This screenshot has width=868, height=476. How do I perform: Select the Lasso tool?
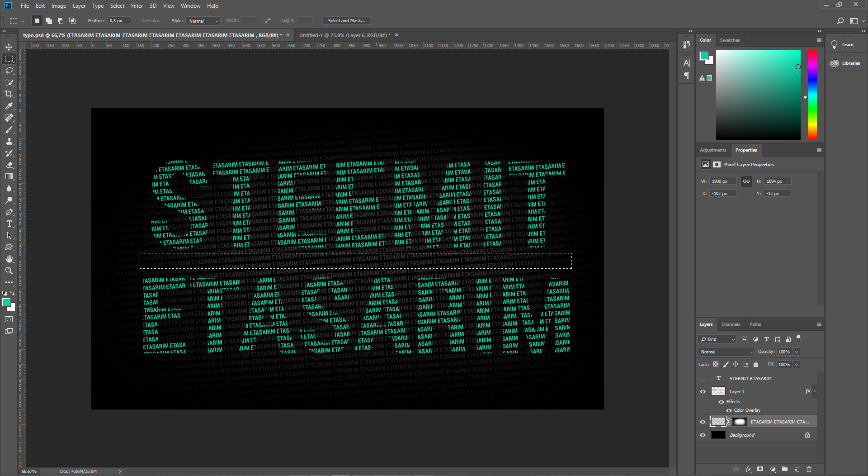pos(9,71)
